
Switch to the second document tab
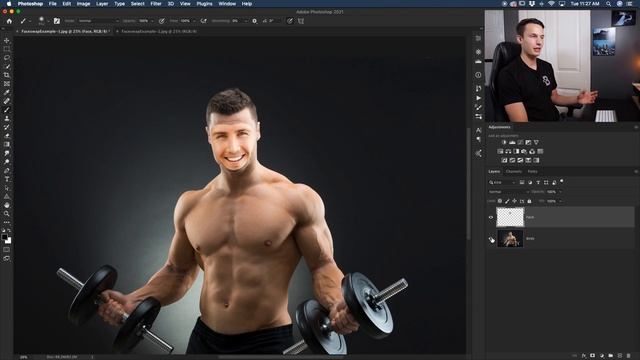pyautogui.click(x=159, y=31)
